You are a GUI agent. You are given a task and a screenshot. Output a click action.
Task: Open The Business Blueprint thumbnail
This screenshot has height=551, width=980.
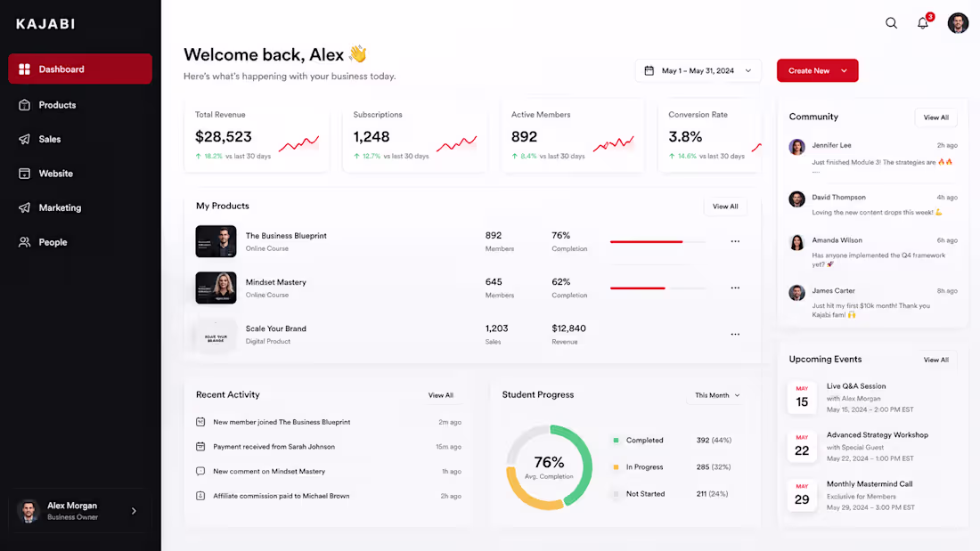(216, 241)
